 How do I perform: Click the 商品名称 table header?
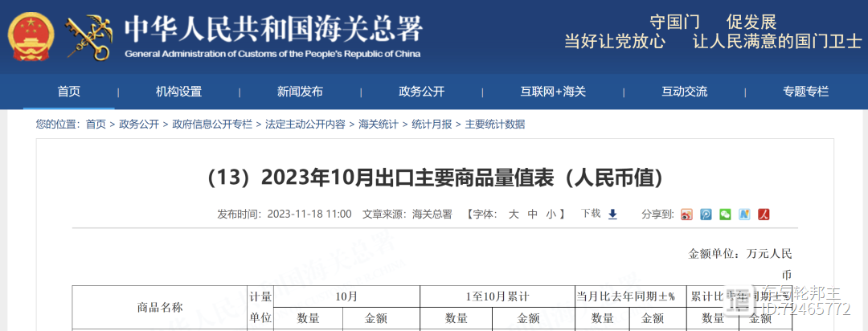point(160,308)
